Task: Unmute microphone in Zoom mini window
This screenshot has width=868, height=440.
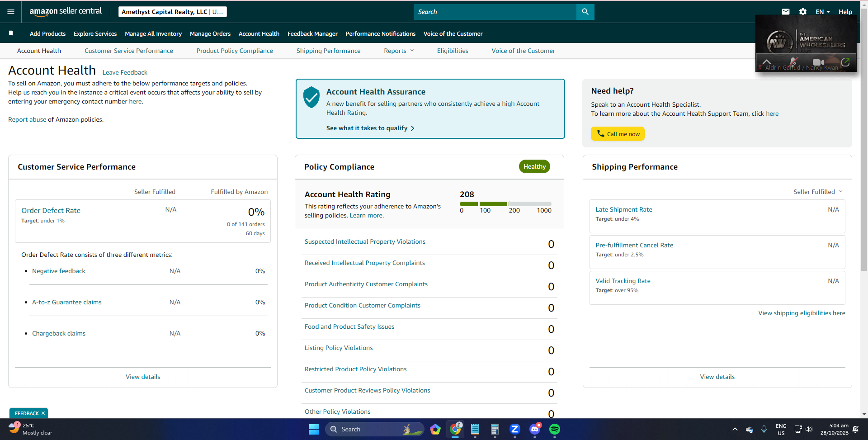Action: (793, 62)
